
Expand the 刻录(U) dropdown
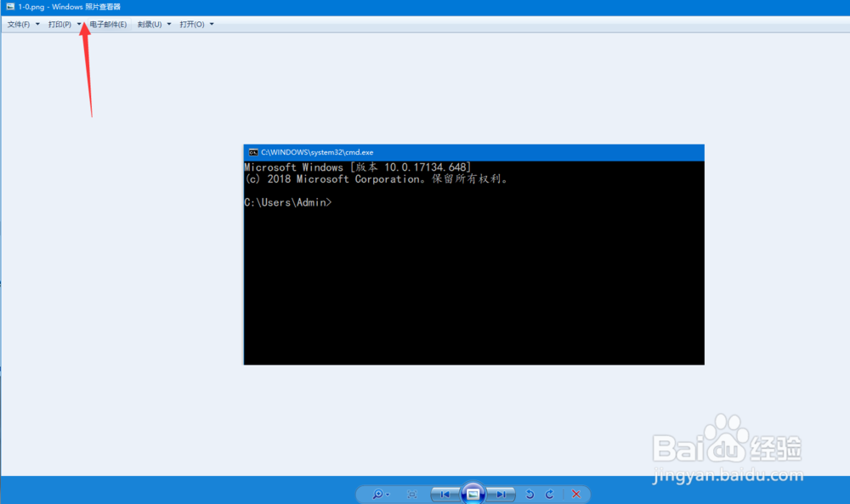click(x=154, y=25)
